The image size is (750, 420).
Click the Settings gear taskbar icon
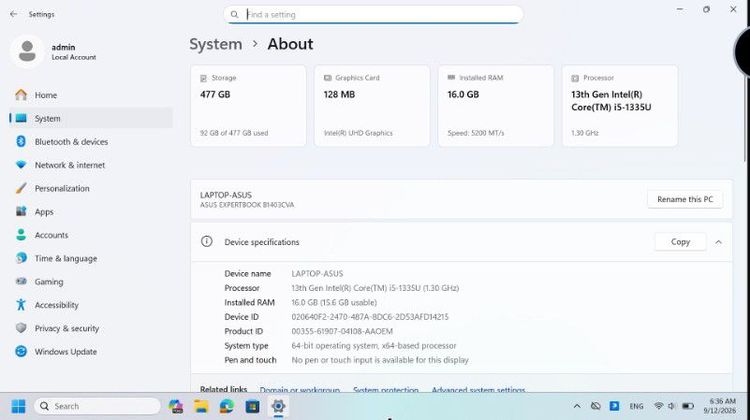[278, 407]
